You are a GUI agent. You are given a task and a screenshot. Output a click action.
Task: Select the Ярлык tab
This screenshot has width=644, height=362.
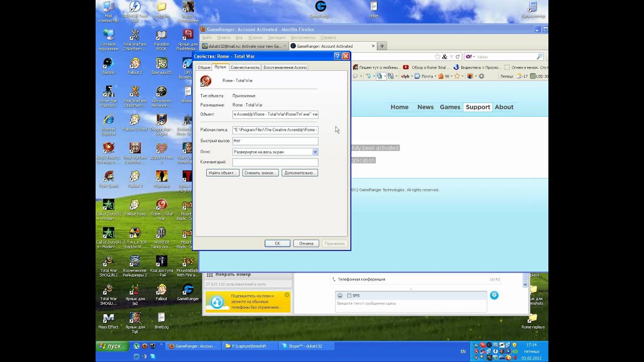point(220,67)
